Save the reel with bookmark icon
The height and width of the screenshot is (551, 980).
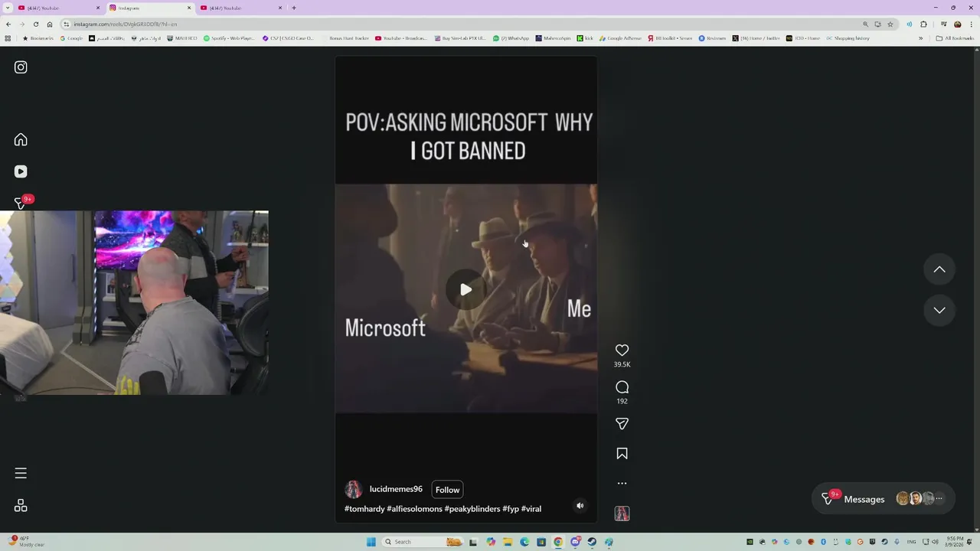622,454
